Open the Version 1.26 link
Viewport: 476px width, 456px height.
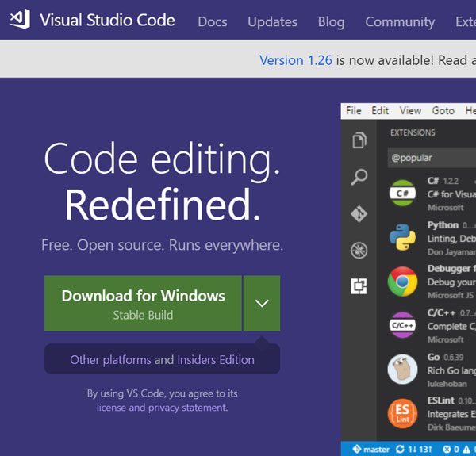[x=296, y=60]
